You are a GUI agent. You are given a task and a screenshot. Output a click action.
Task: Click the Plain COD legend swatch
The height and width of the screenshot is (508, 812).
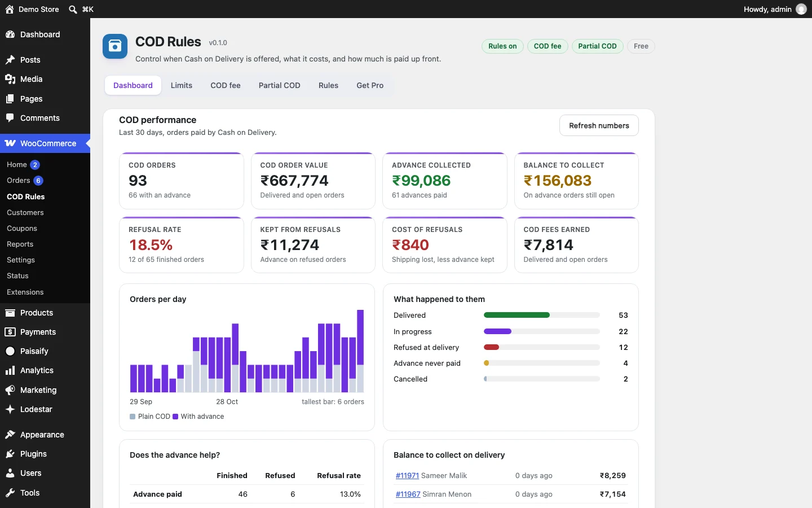(x=133, y=417)
